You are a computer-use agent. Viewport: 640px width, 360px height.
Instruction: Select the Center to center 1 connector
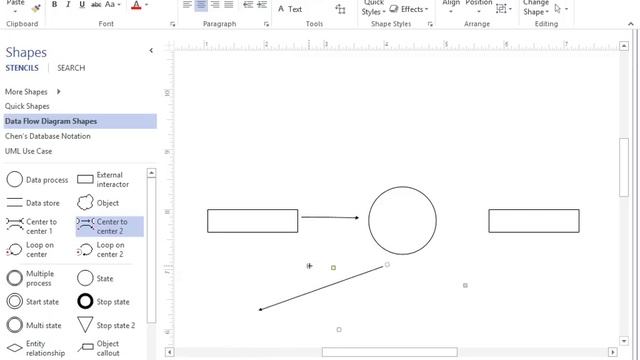(x=32, y=226)
